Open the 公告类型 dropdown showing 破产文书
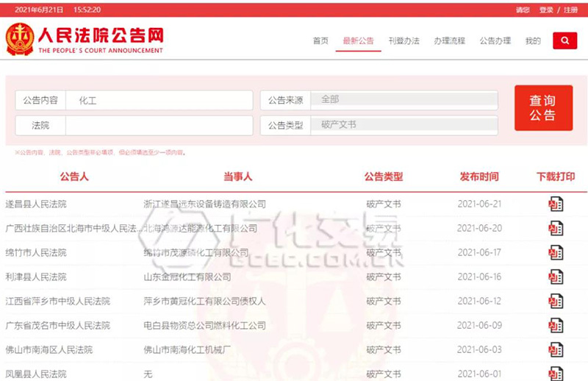 [x=404, y=126]
